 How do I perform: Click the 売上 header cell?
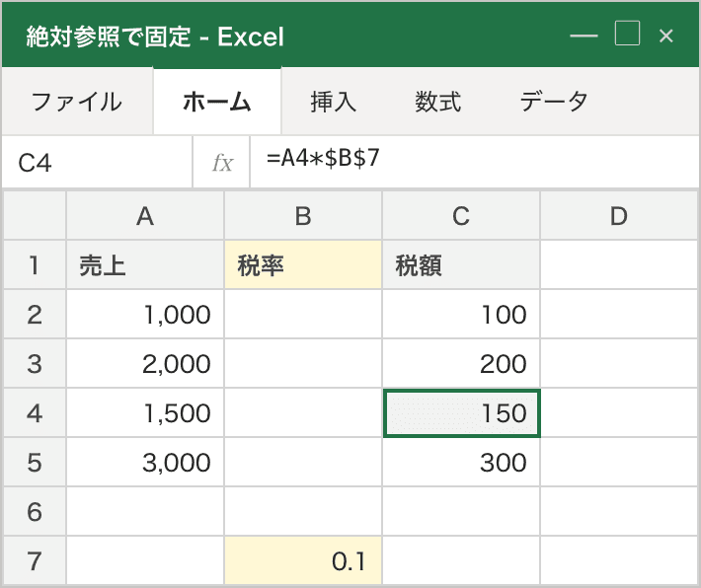point(145,265)
